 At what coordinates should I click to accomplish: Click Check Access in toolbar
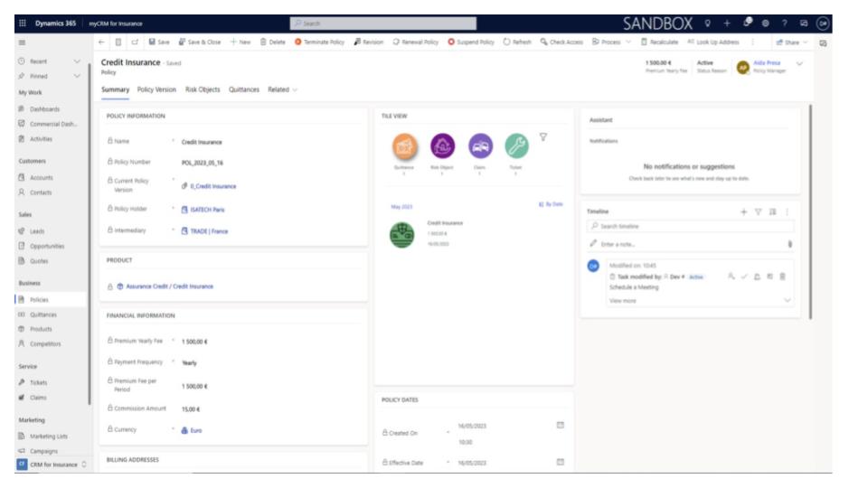pyautogui.click(x=561, y=42)
